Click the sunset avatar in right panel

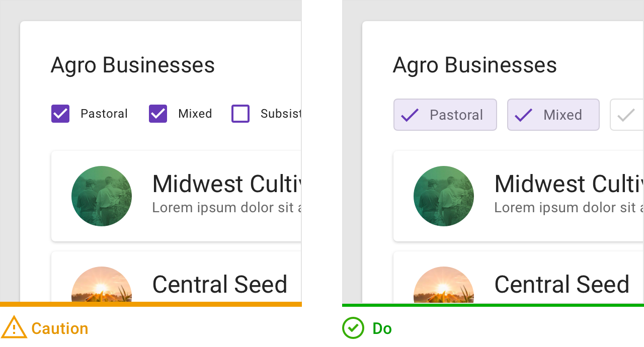click(444, 285)
